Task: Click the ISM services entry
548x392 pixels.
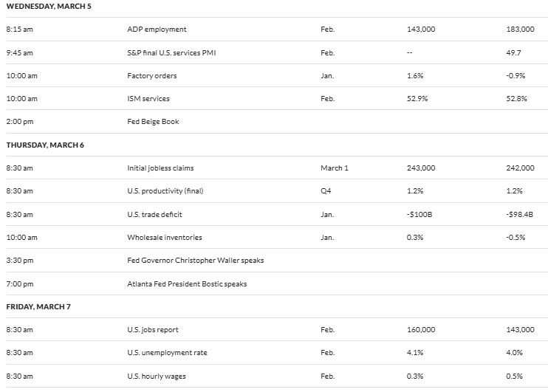Action: click(x=148, y=99)
